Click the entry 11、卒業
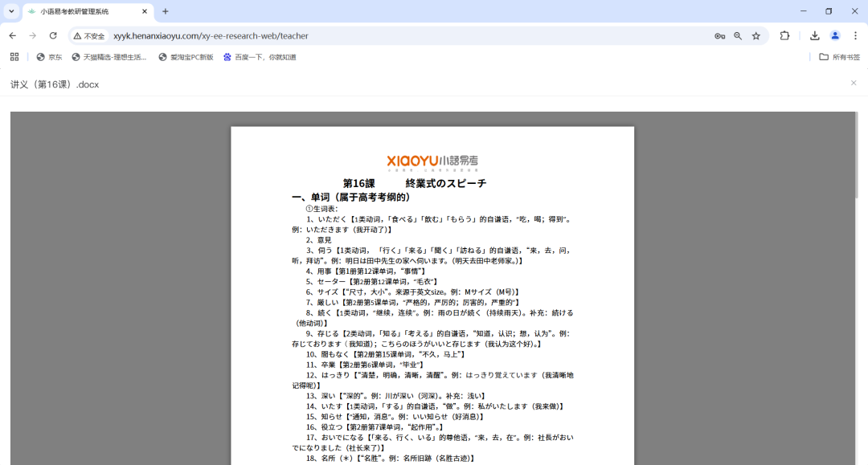 pyautogui.click(x=365, y=365)
